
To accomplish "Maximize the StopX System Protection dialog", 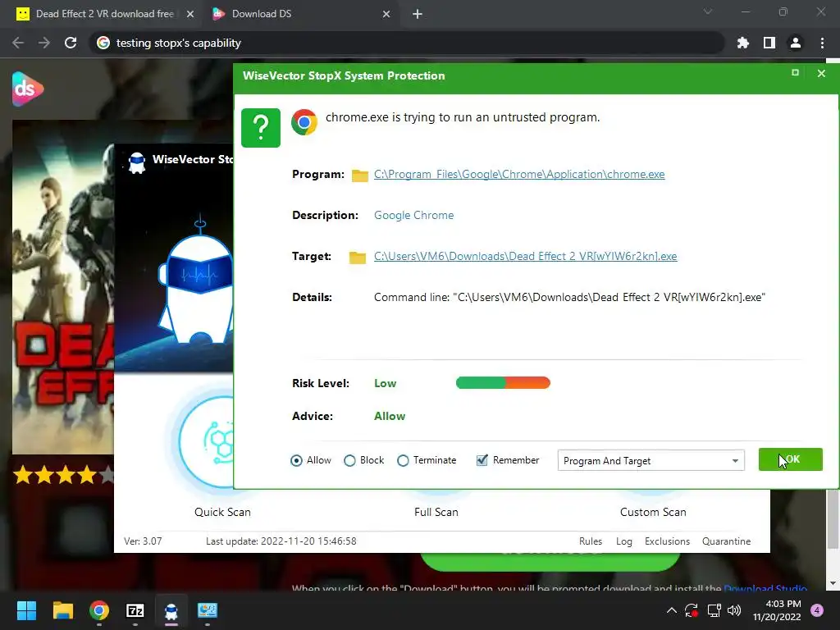I will coord(795,72).
